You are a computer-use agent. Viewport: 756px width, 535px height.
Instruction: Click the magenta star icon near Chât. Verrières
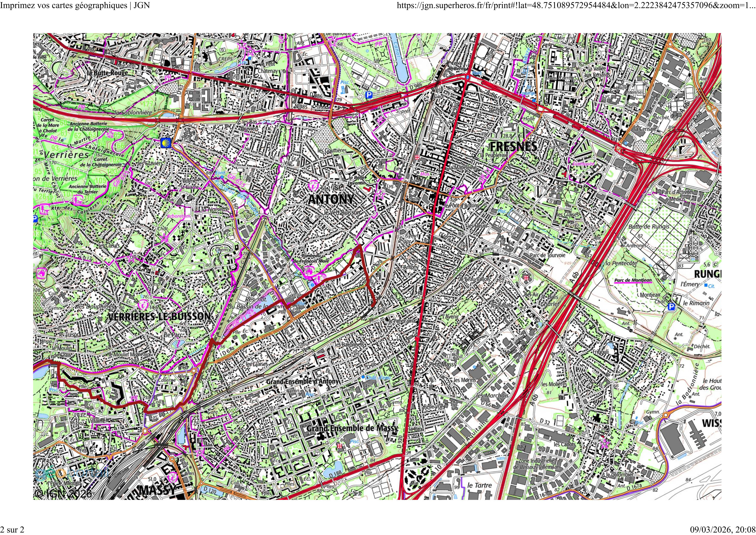pyautogui.click(x=164, y=238)
